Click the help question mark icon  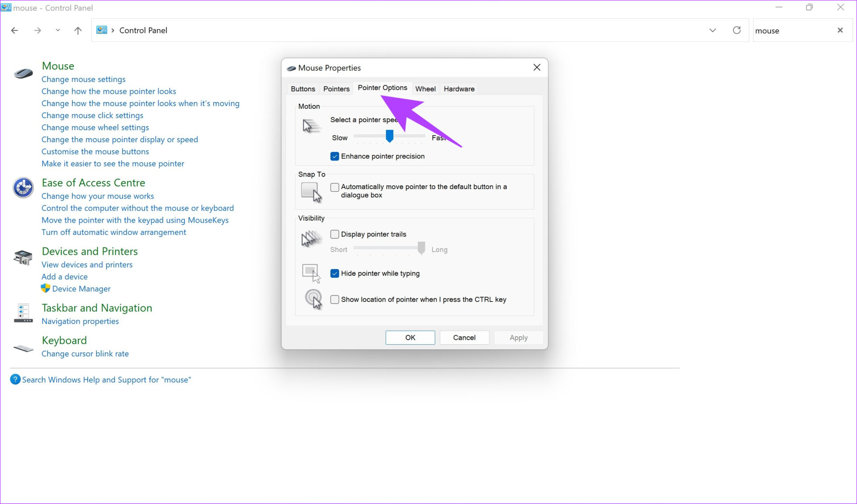click(x=15, y=380)
